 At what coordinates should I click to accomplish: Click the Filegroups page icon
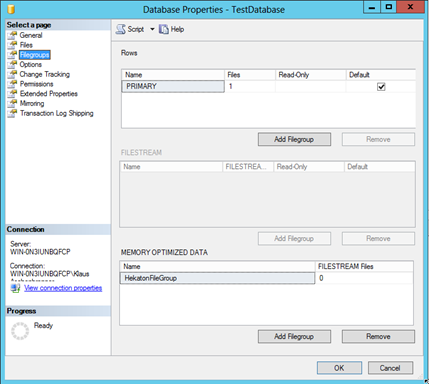(x=12, y=54)
